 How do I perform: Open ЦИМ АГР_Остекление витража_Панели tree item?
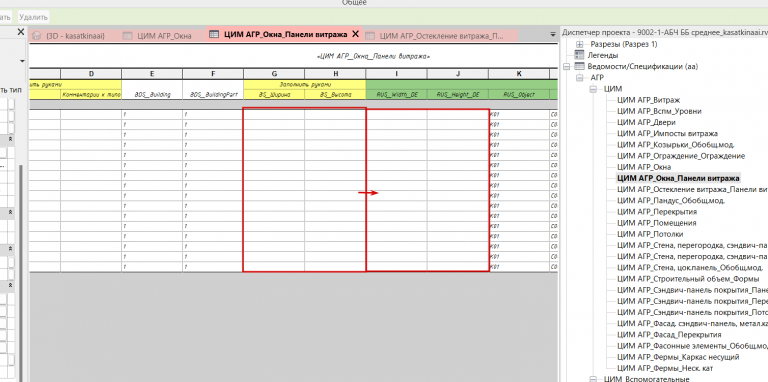[692, 190]
